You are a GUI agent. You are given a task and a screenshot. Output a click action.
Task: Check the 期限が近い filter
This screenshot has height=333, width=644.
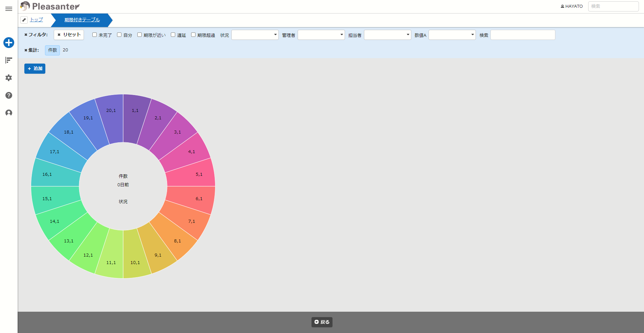[139, 35]
